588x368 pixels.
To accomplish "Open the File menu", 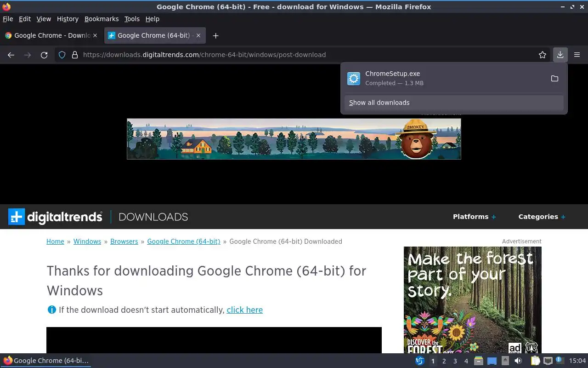I will pyautogui.click(x=8, y=19).
